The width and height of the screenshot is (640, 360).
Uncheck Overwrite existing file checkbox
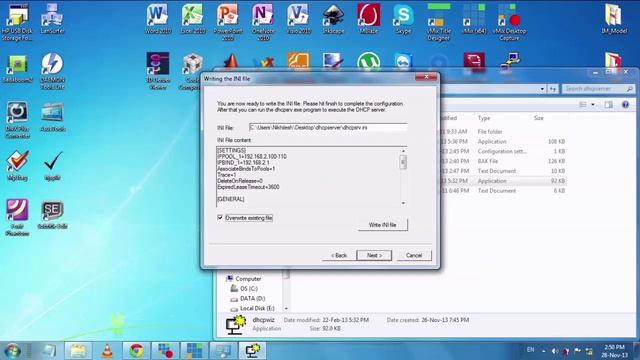220,218
